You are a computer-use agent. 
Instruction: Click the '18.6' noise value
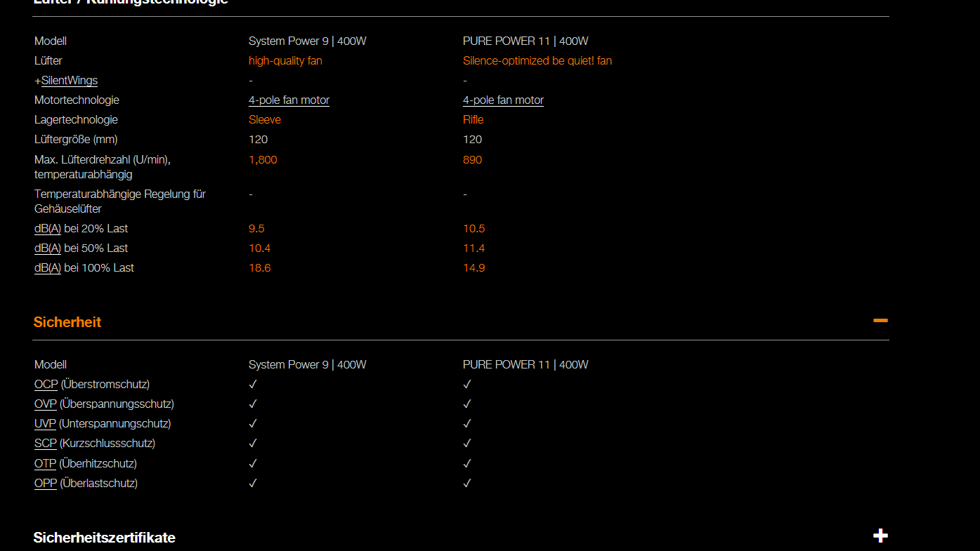(x=260, y=268)
